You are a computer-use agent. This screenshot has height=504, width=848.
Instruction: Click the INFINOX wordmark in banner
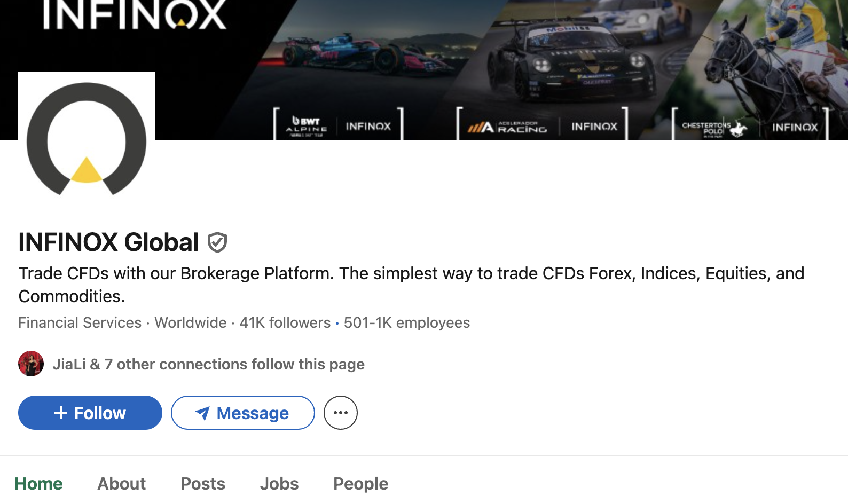coord(135,14)
